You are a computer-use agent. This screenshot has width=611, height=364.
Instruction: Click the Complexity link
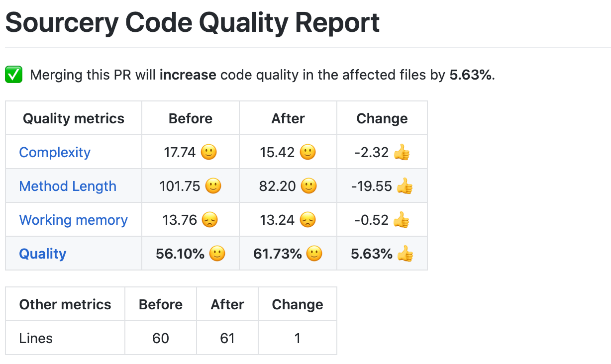55,152
